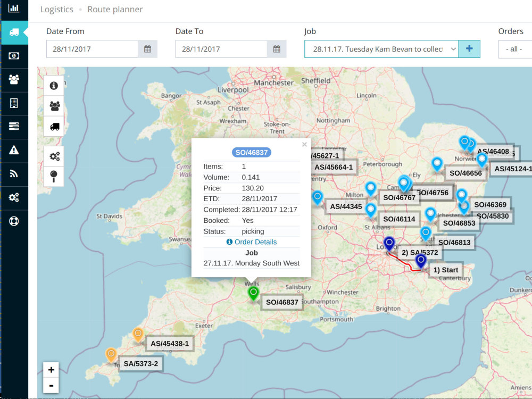
Task: Click the 1) Start label
Action: (x=446, y=270)
